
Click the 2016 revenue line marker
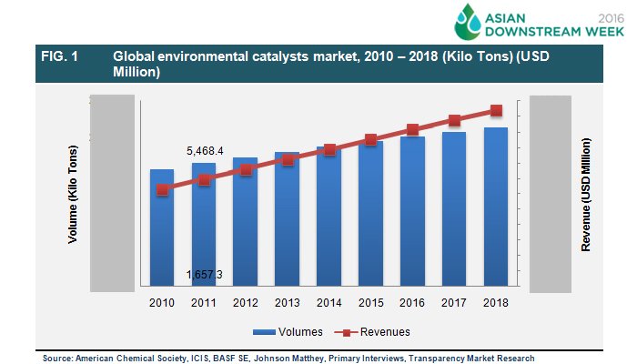[x=413, y=130]
